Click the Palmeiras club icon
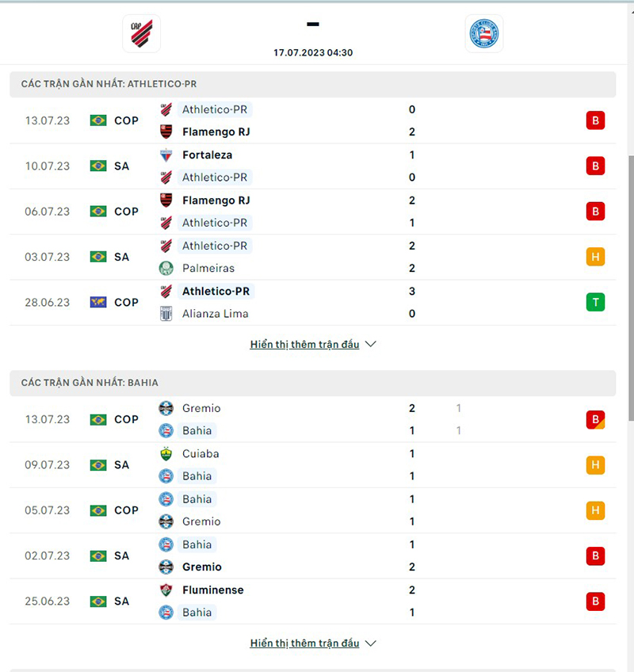 pos(166,268)
